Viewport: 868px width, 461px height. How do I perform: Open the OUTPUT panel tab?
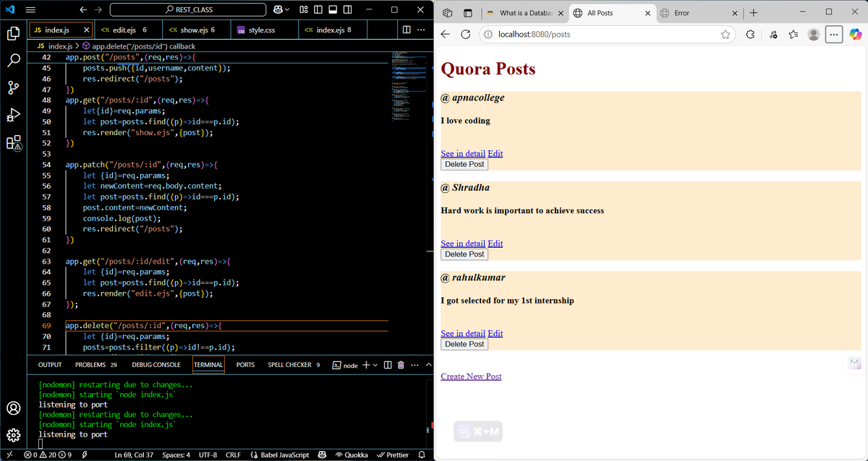(x=50, y=365)
